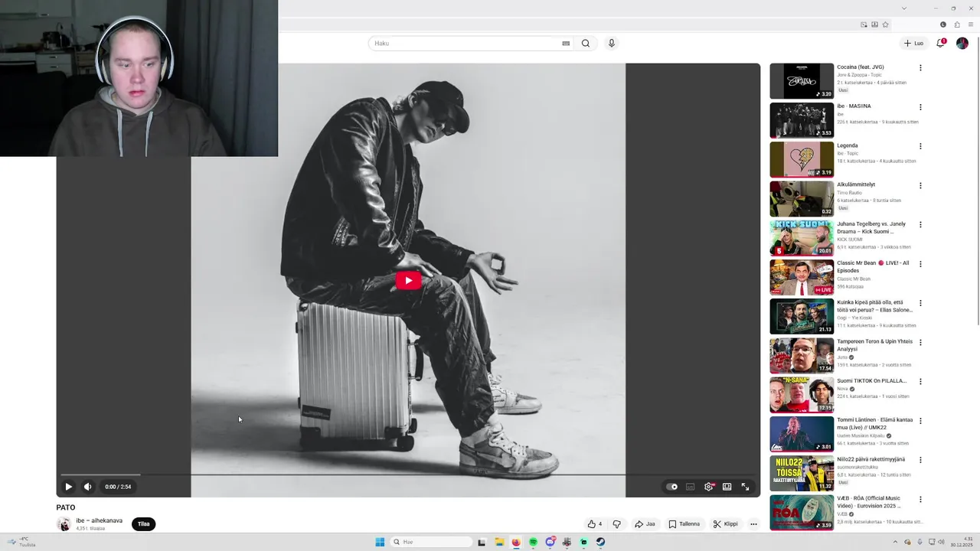Viewport: 980px width, 551px height.
Task: Open Suomi TIKTOK On PILALLA thumbnail
Action: (802, 395)
